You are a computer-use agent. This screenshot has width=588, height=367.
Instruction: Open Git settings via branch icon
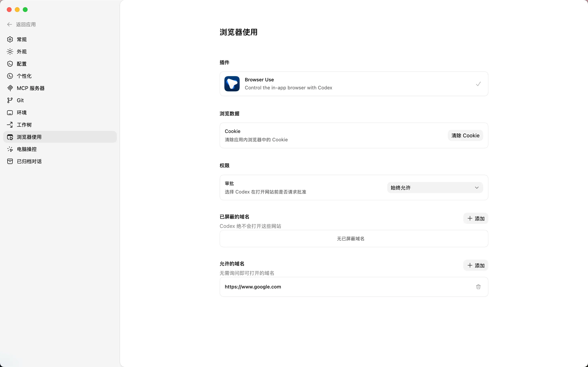click(10, 100)
